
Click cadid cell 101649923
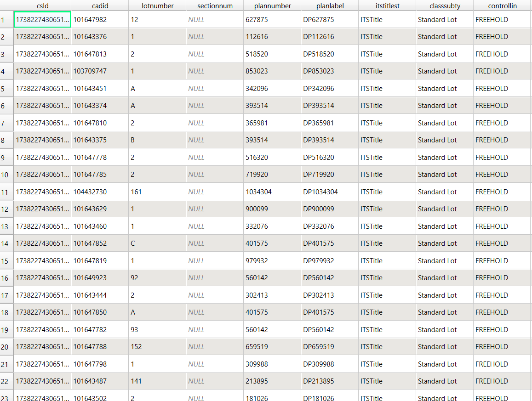(100, 278)
